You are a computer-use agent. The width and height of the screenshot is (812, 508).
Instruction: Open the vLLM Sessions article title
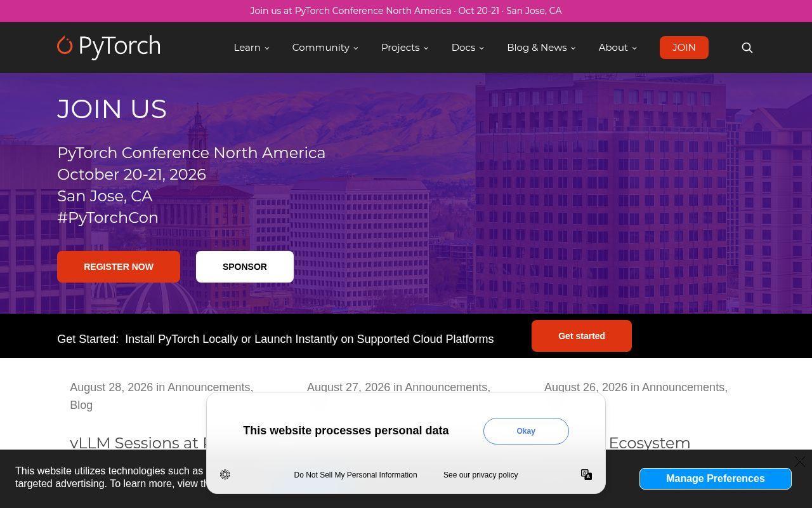coord(136,443)
